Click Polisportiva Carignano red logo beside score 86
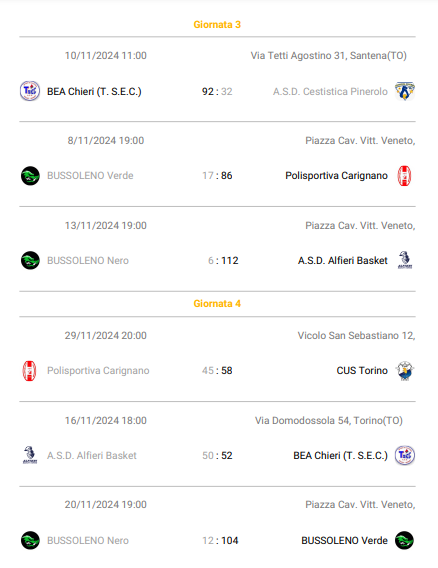Viewport: 438px width, 568px height. tap(404, 176)
